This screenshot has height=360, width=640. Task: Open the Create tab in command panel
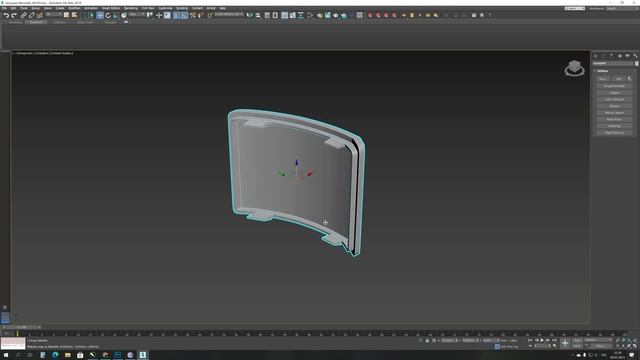pos(596,56)
